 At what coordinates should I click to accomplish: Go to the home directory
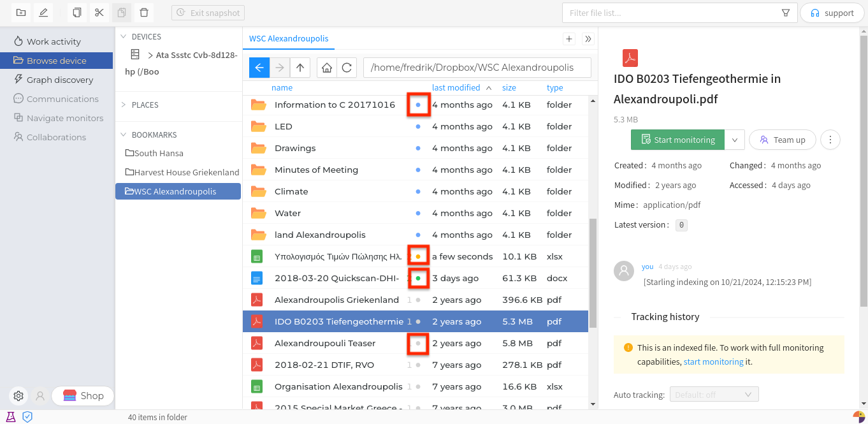point(326,68)
